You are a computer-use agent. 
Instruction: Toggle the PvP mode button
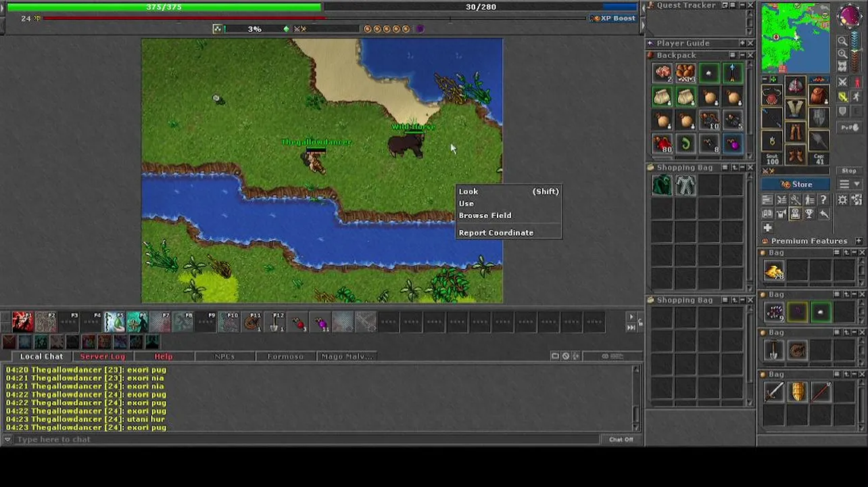[x=849, y=127]
